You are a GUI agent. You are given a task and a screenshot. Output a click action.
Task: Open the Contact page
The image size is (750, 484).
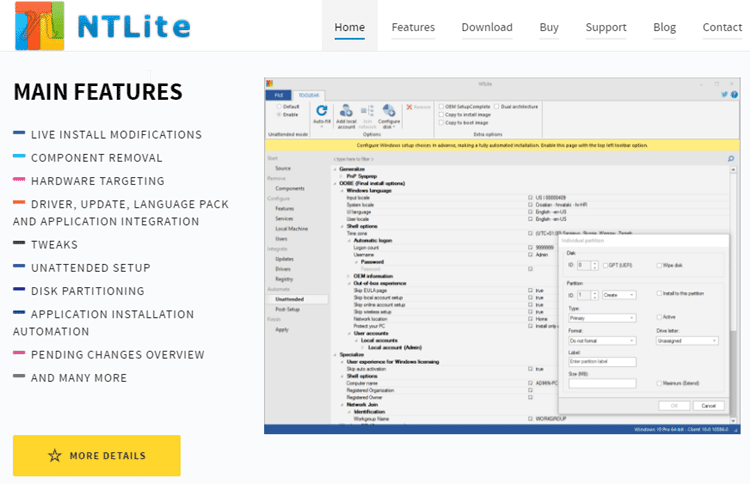[722, 27]
